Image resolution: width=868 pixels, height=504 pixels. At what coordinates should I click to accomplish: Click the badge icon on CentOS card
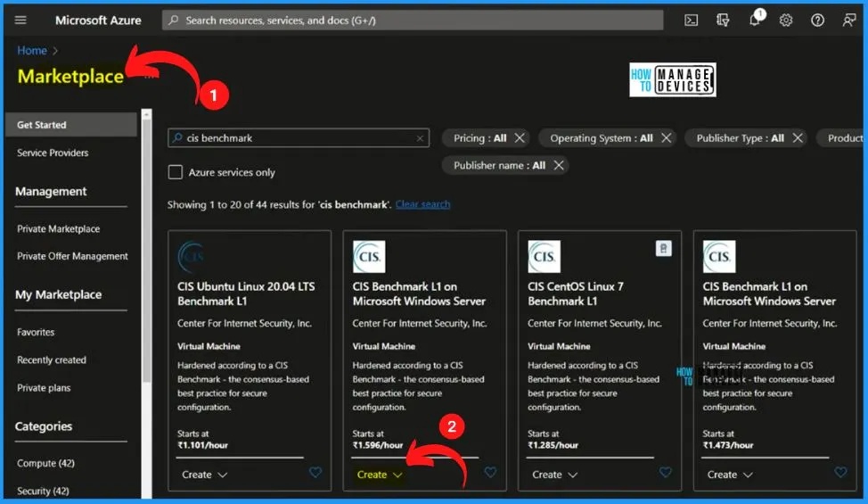(664, 249)
